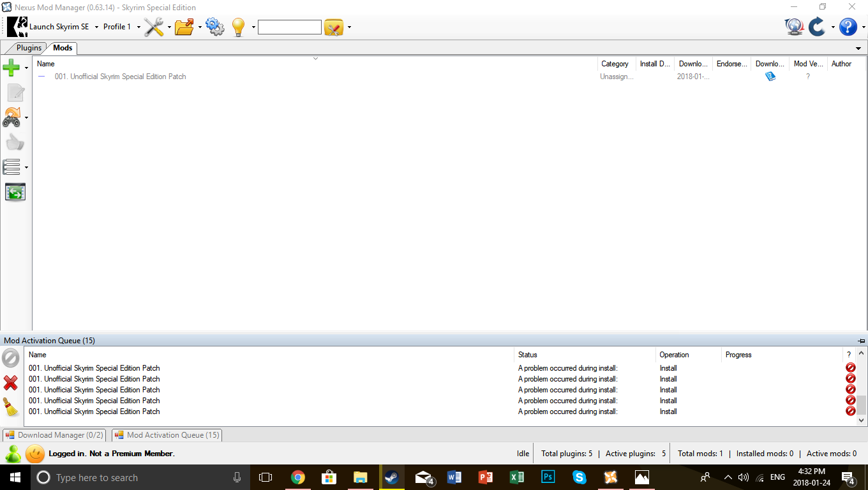The width and height of the screenshot is (868, 490).
Task: Select Unofficial Skyrim Special Edition Patch in mod list
Action: (120, 77)
